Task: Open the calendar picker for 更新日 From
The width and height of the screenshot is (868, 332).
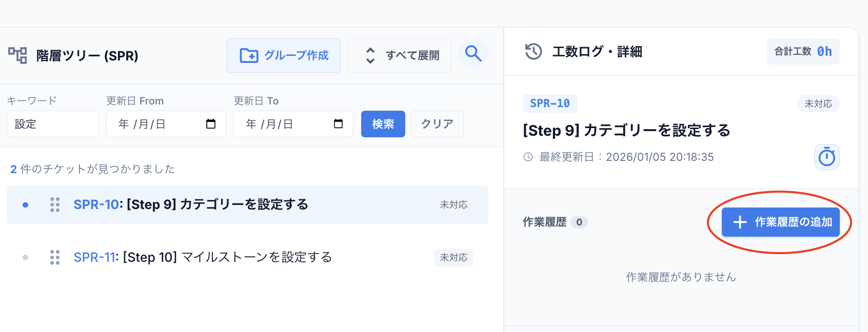Action: click(212, 123)
